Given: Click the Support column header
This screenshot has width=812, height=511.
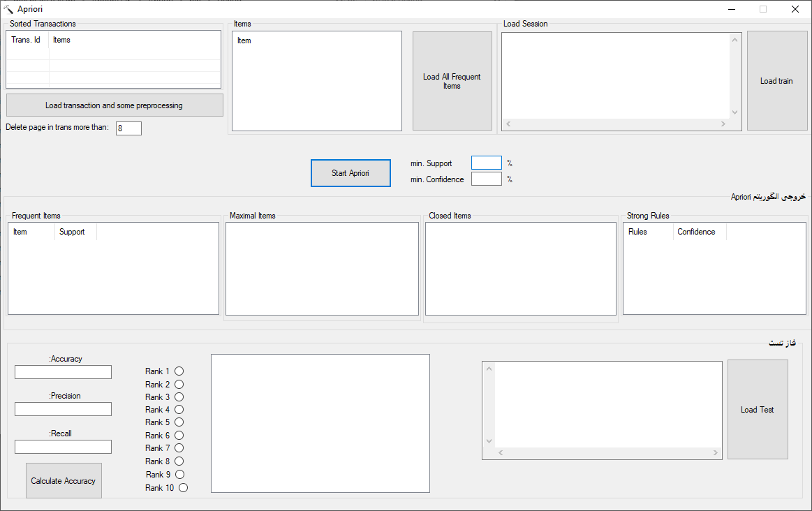Looking at the screenshot, I should [73, 232].
